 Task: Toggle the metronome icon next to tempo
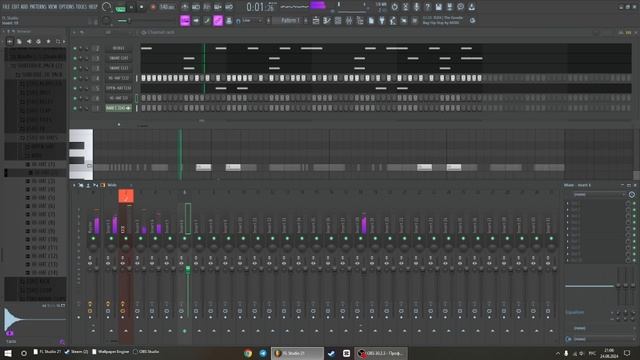click(185, 7)
